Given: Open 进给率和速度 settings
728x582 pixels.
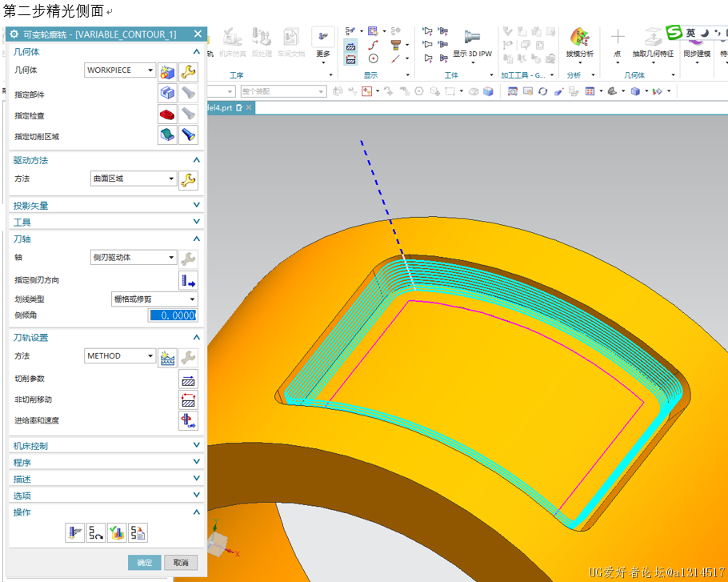Looking at the screenshot, I should coord(188,420).
